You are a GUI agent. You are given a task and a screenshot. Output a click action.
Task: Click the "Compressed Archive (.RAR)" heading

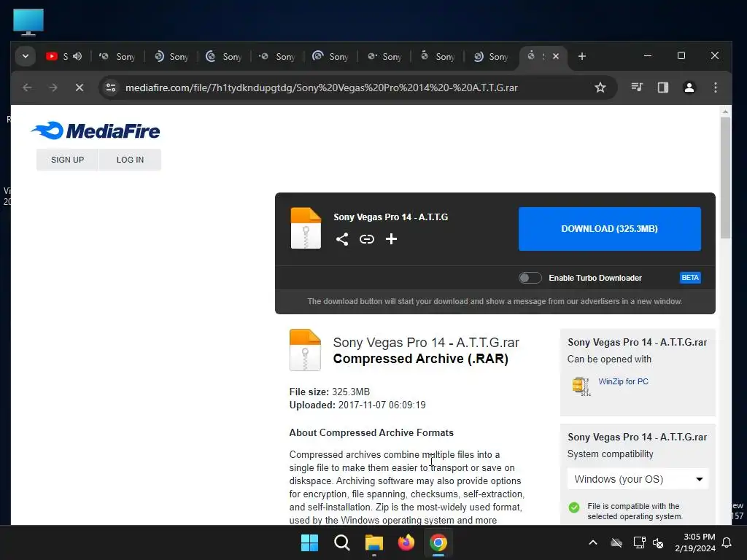coord(421,359)
